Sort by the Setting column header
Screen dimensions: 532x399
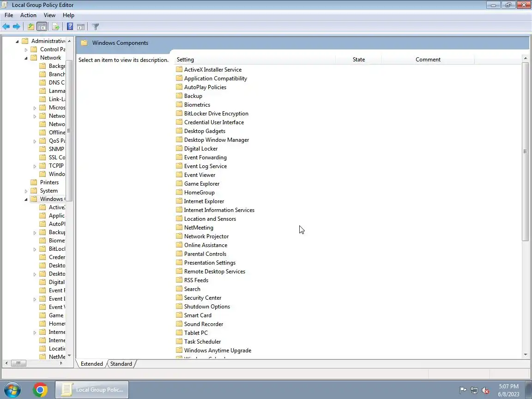(x=254, y=60)
